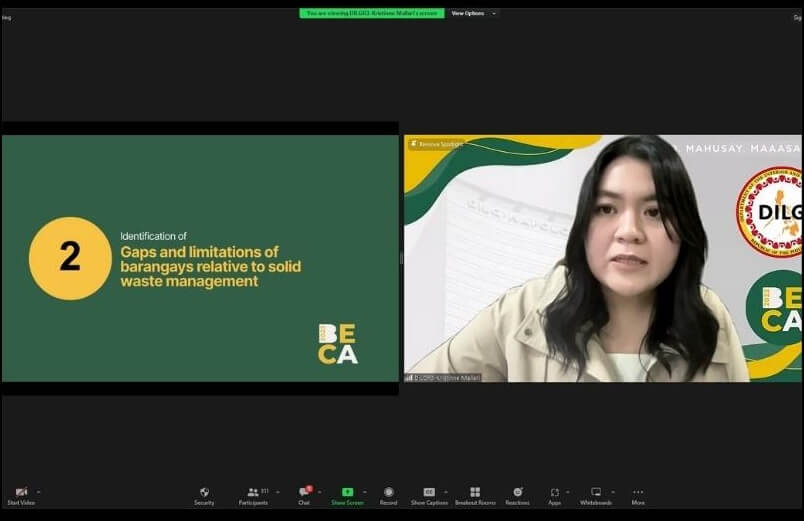Start recording with the Record button
Viewport: 804px width, 521px height.
tap(388, 493)
